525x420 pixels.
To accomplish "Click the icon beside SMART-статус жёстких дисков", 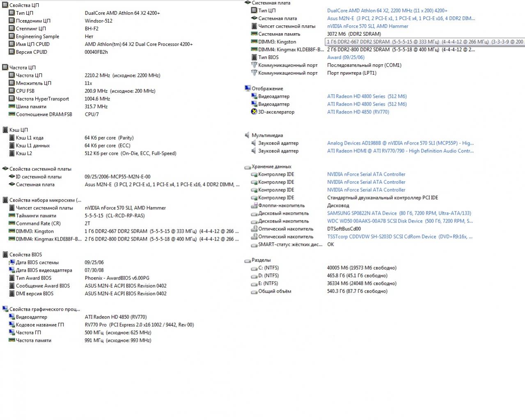I will click(254, 244).
